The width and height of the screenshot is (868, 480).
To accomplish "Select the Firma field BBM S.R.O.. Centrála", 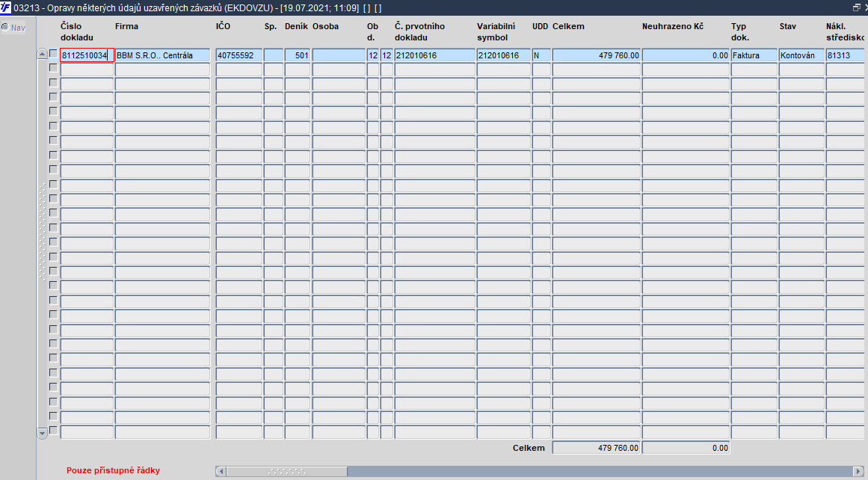I will [162, 55].
